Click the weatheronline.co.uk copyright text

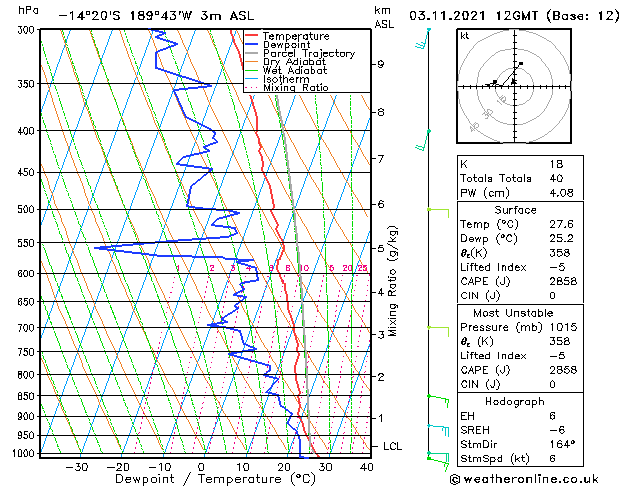[x=524, y=479]
